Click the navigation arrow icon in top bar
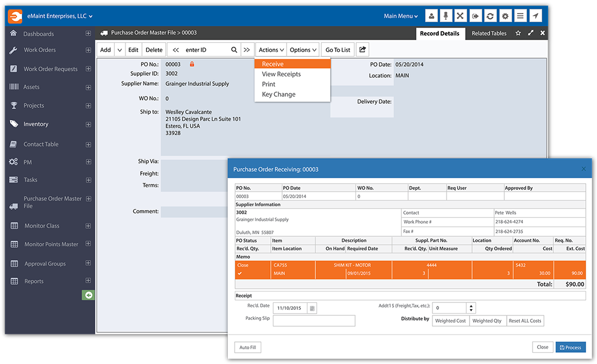This screenshot has height=364, width=597. click(x=535, y=16)
